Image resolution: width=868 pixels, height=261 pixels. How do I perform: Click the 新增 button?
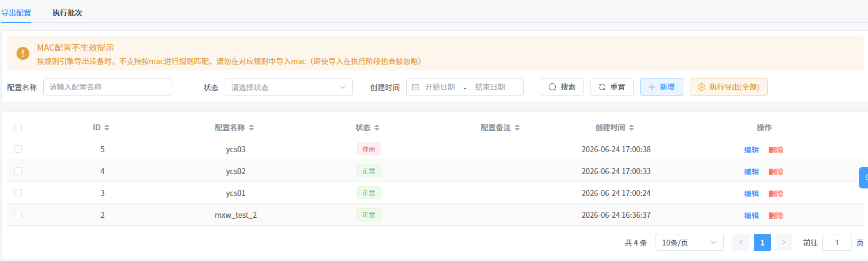pos(661,87)
